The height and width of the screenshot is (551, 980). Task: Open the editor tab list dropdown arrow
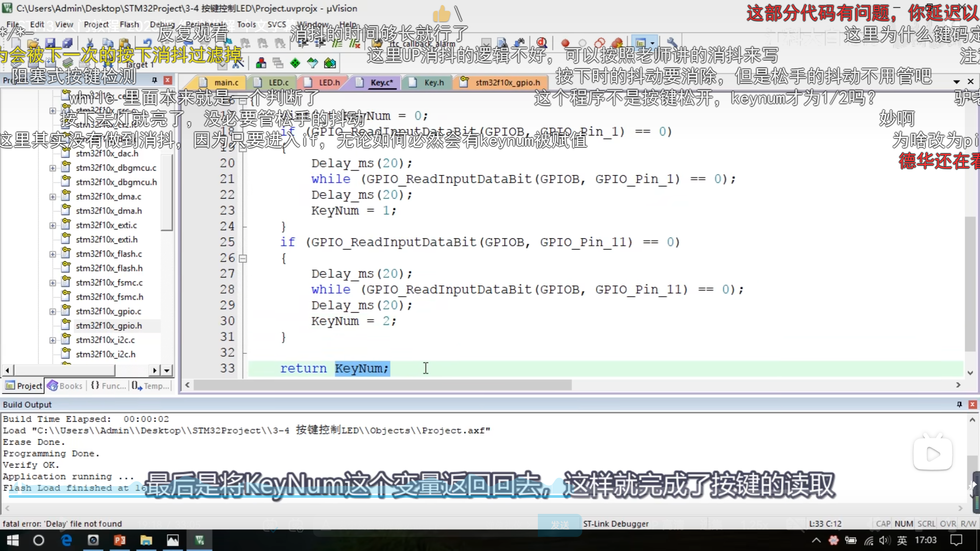point(956,82)
